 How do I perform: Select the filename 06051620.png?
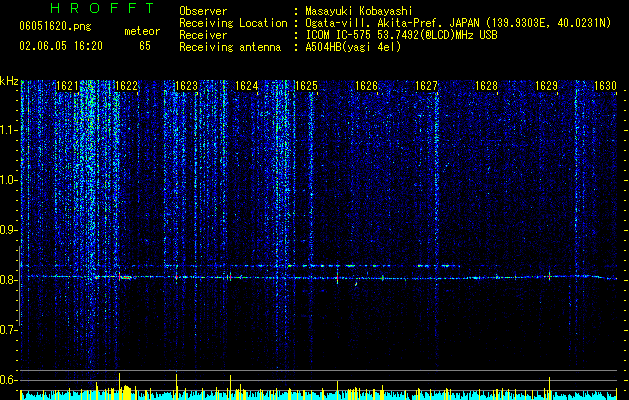point(55,26)
